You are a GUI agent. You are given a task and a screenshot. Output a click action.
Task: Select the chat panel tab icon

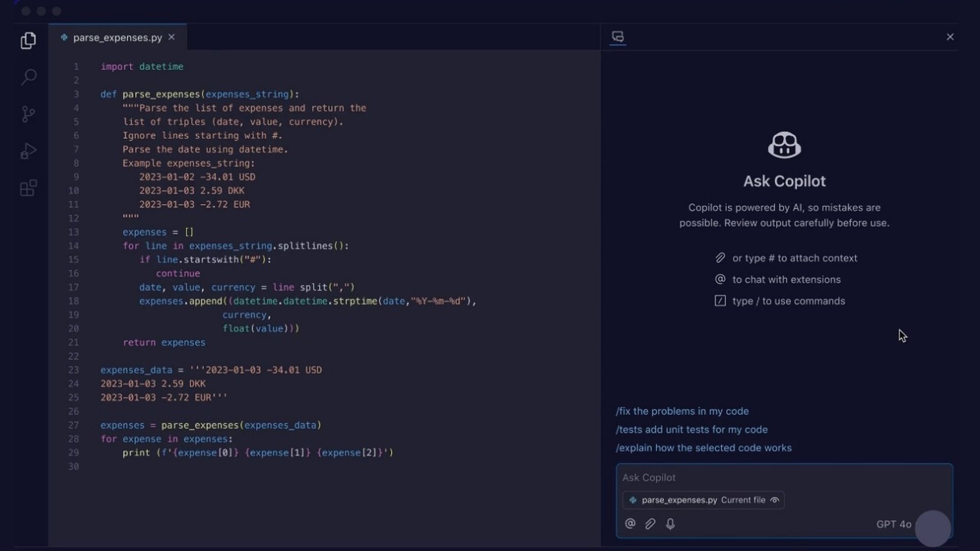click(x=618, y=36)
